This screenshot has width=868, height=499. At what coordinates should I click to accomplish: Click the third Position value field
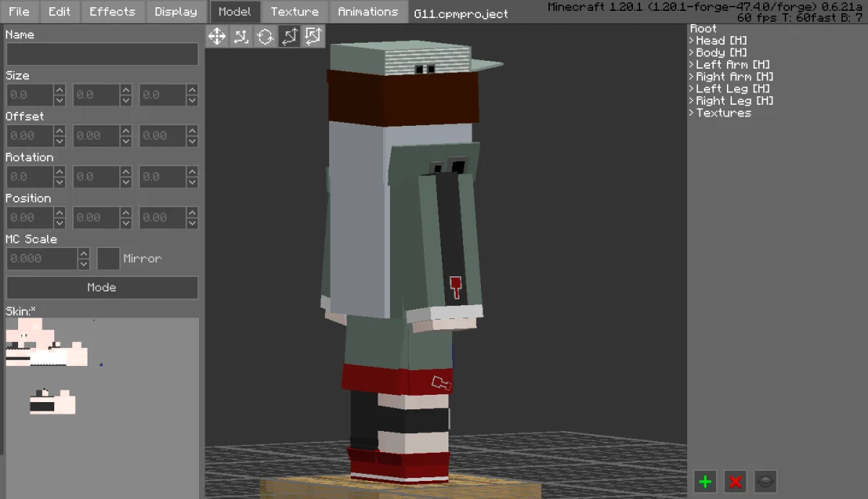coord(163,218)
